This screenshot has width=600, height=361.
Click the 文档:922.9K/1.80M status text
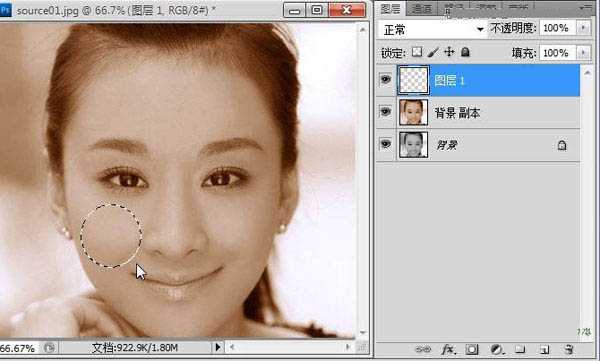click(x=134, y=348)
